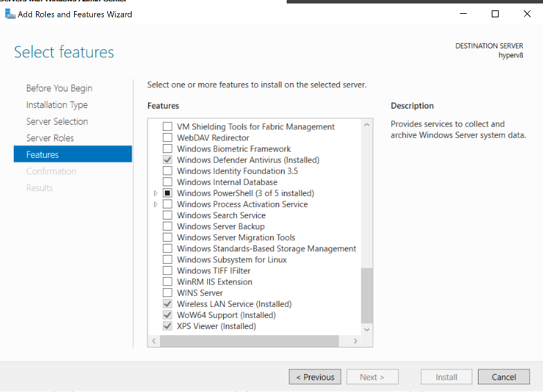
Task: Click the Previous button
Action: pos(315,377)
